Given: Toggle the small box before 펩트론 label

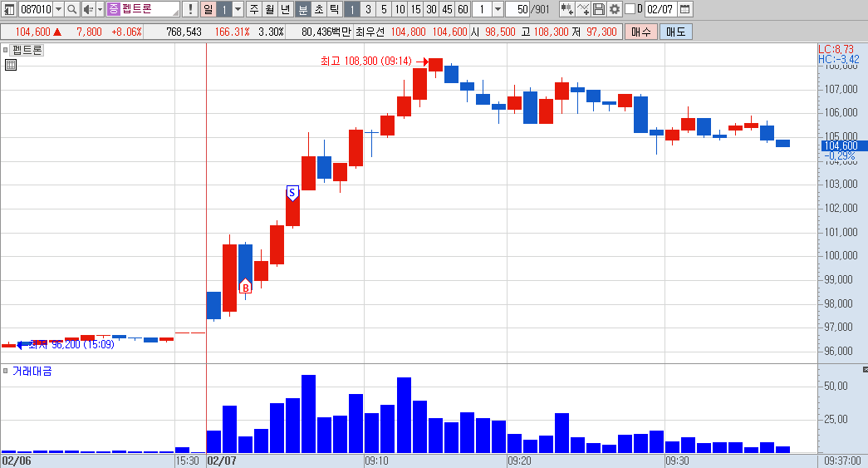Looking at the screenshot, I should point(6,50).
